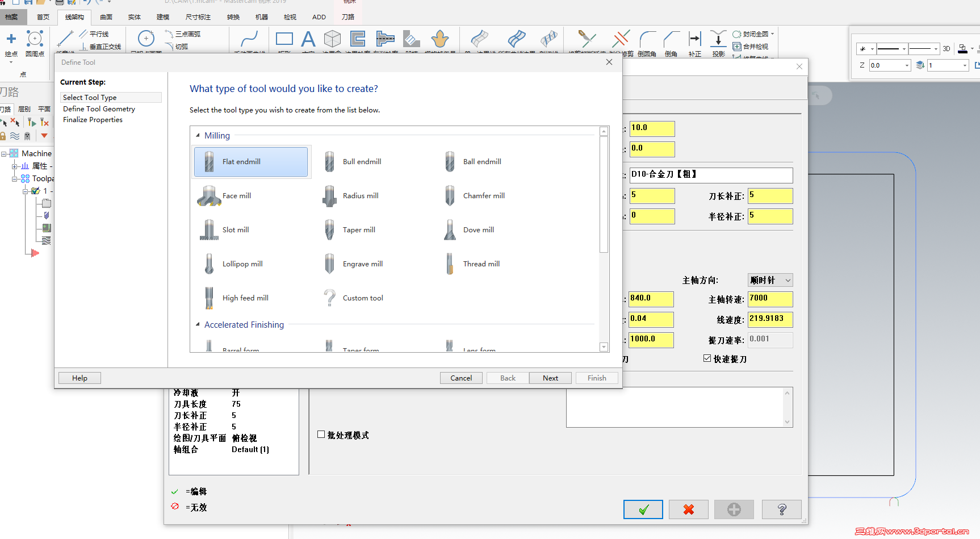Select the Flat endmill tool type
The width and height of the screenshot is (980, 539).
(x=251, y=162)
